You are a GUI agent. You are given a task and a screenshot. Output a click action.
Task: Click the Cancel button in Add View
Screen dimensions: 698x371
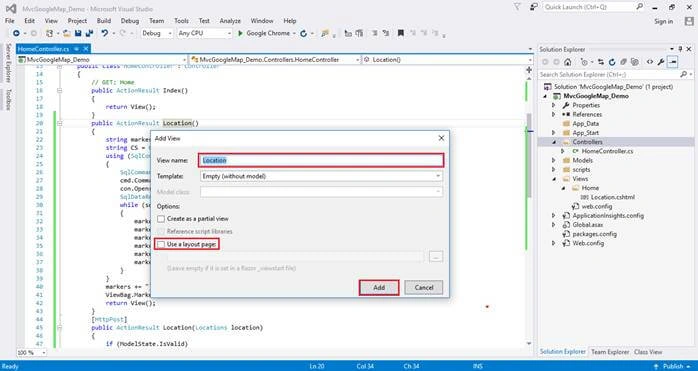(424, 288)
